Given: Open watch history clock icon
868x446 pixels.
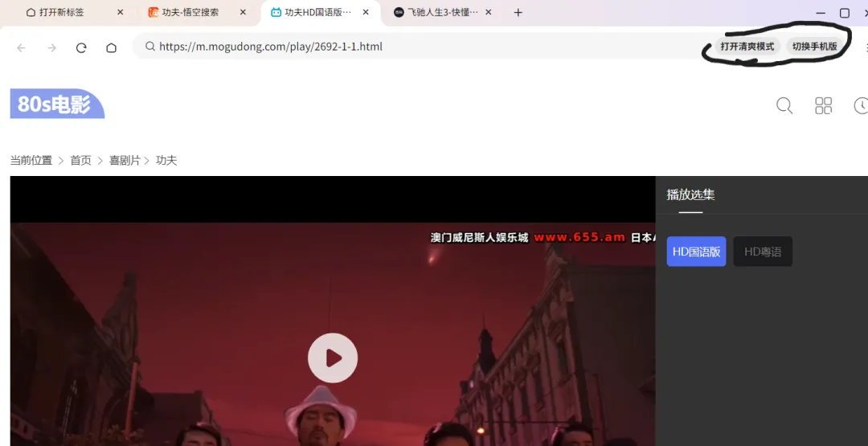Looking at the screenshot, I should (x=861, y=105).
